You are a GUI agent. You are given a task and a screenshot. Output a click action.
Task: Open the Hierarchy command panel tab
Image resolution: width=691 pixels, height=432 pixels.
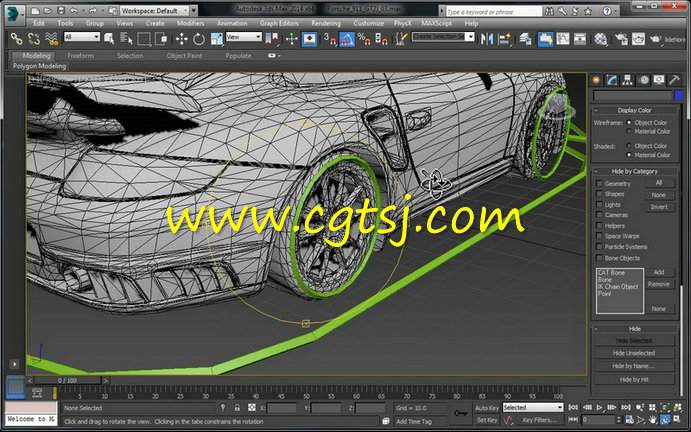627,80
